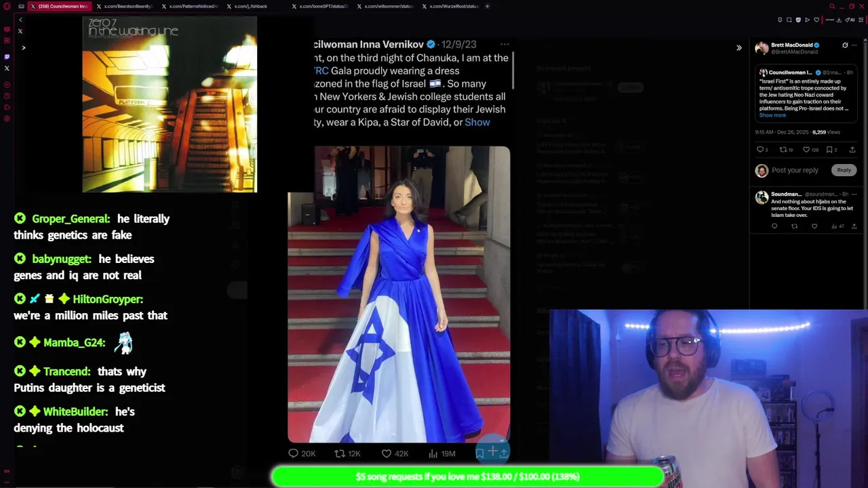Click Trancend's chat username
Viewport: 868px width, 488px height.
pos(66,371)
